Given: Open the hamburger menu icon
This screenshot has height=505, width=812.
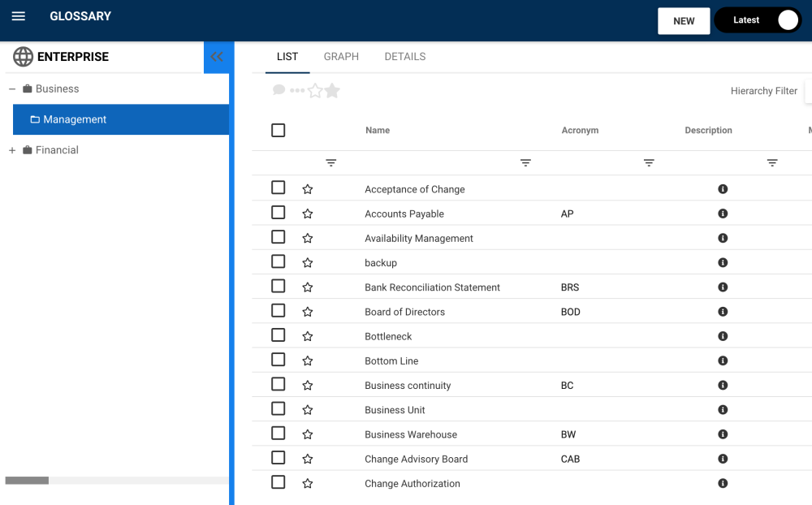Looking at the screenshot, I should tap(18, 15).
